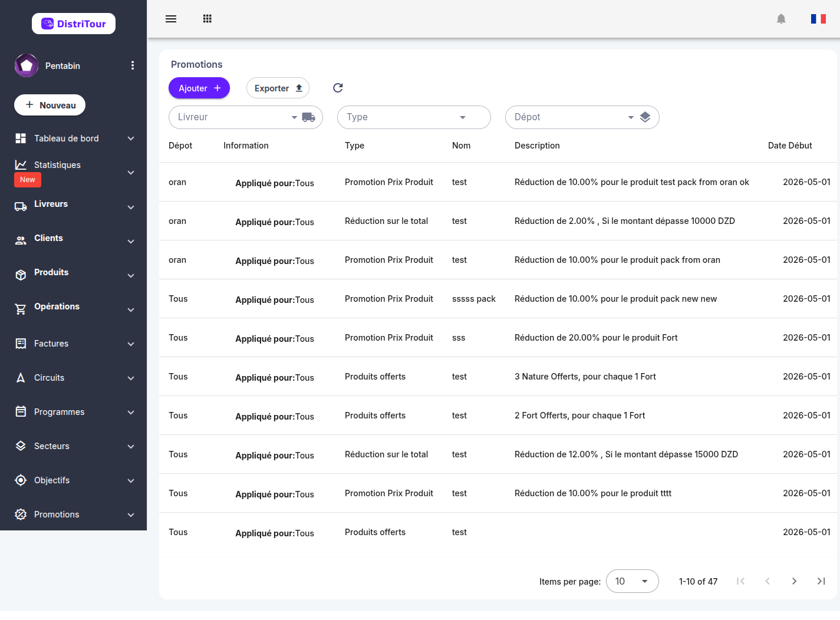
Task: Switch language via French flag icon
Action: click(818, 19)
